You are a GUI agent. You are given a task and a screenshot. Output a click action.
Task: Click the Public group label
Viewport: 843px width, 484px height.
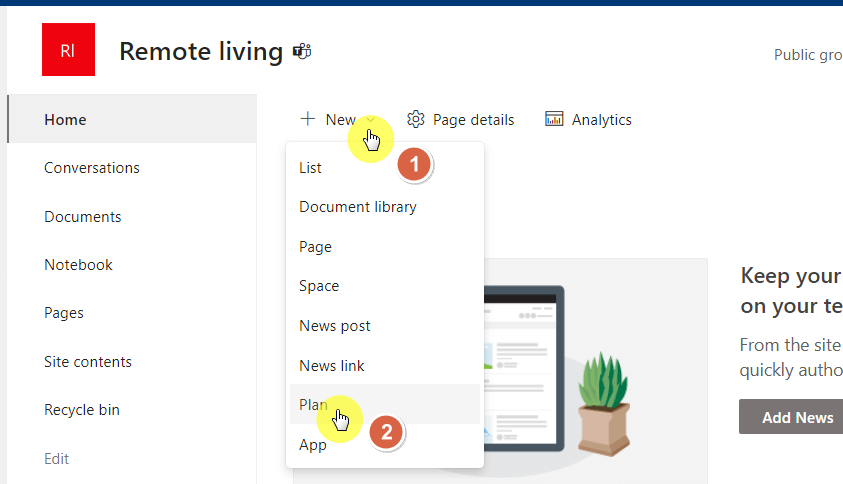tap(808, 55)
